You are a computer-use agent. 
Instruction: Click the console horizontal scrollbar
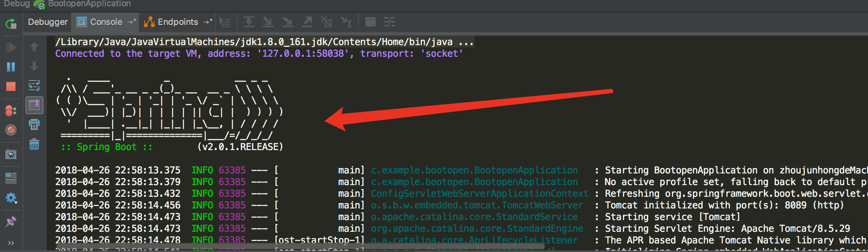(x=299, y=247)
